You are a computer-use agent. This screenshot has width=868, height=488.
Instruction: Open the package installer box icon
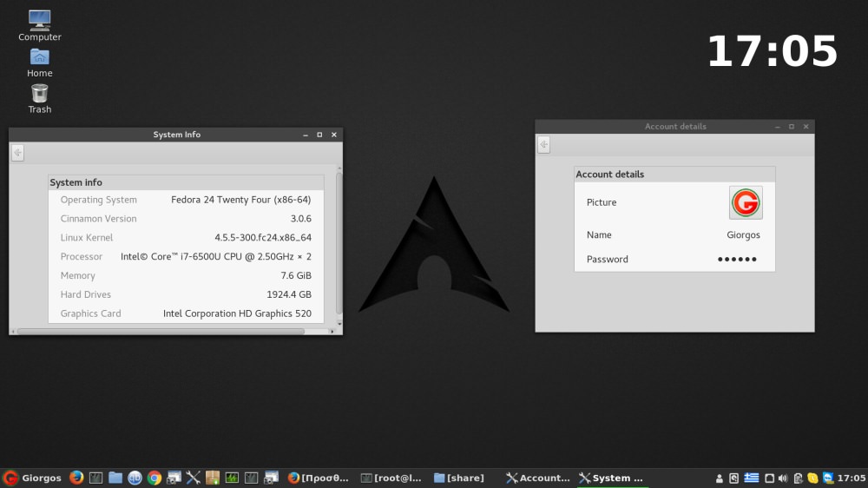pos(213,478)
